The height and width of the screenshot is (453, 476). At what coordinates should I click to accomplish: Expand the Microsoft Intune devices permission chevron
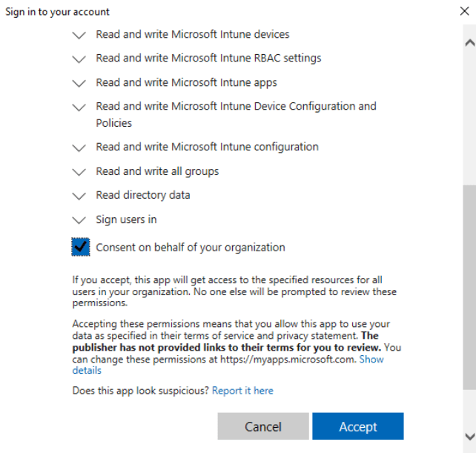79,35
